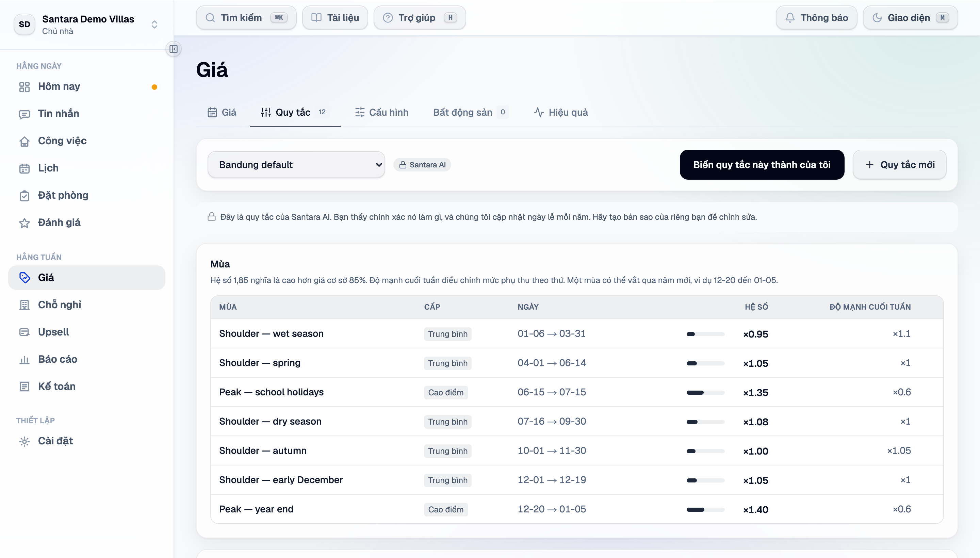Switch to the Giá tab

pyautogui.click(x=222, y=112)
